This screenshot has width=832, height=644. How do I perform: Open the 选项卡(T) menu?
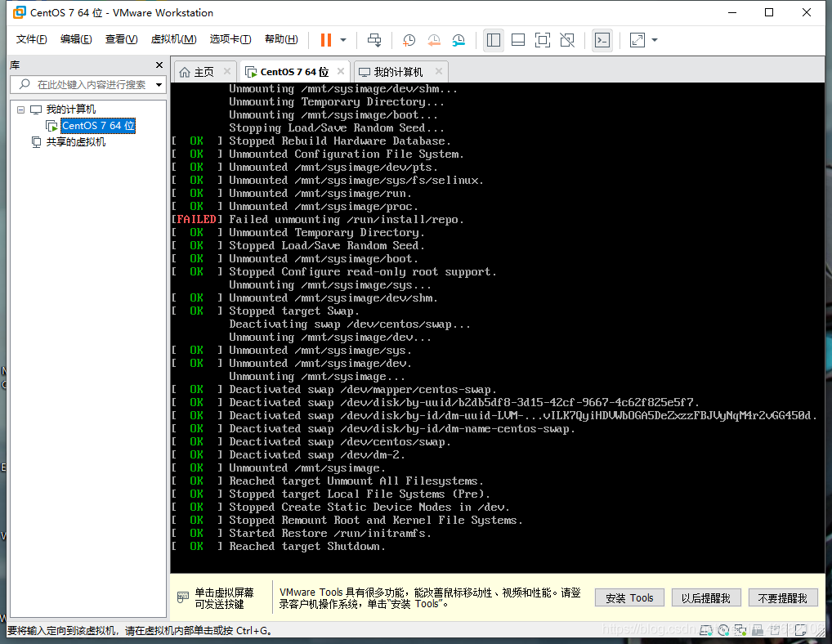click(230, 39)
